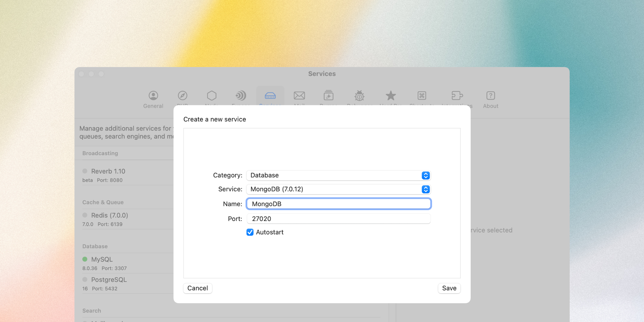Click the Cancel button
644x322 pixels.
pos(197,288)
